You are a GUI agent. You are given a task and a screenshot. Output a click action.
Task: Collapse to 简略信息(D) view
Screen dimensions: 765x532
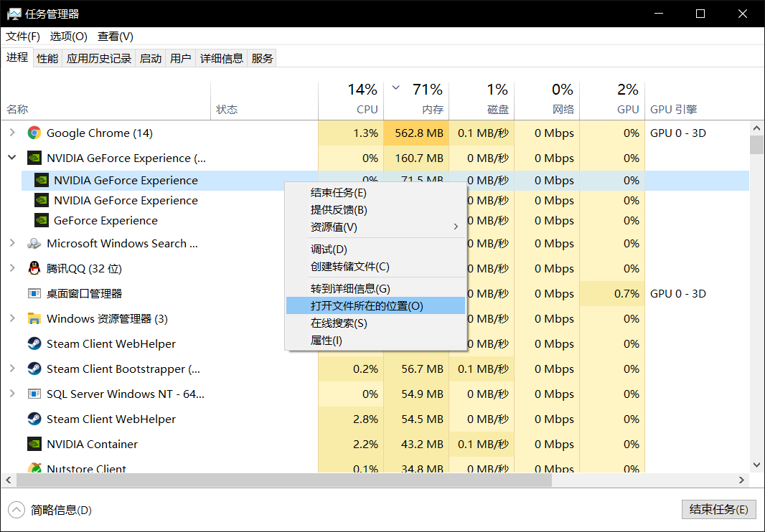pyautogui.click(x=50, y=510)
